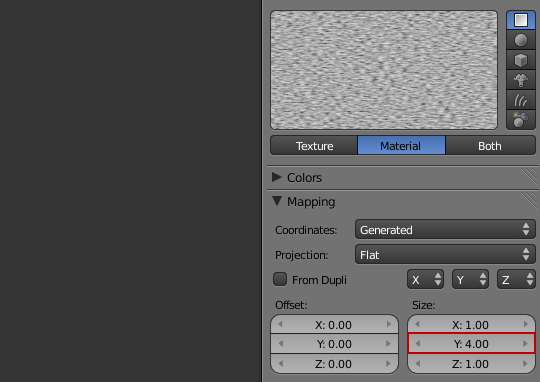Switch preview to Material
This screenshot has width=540, height=382.
[401, 146]
